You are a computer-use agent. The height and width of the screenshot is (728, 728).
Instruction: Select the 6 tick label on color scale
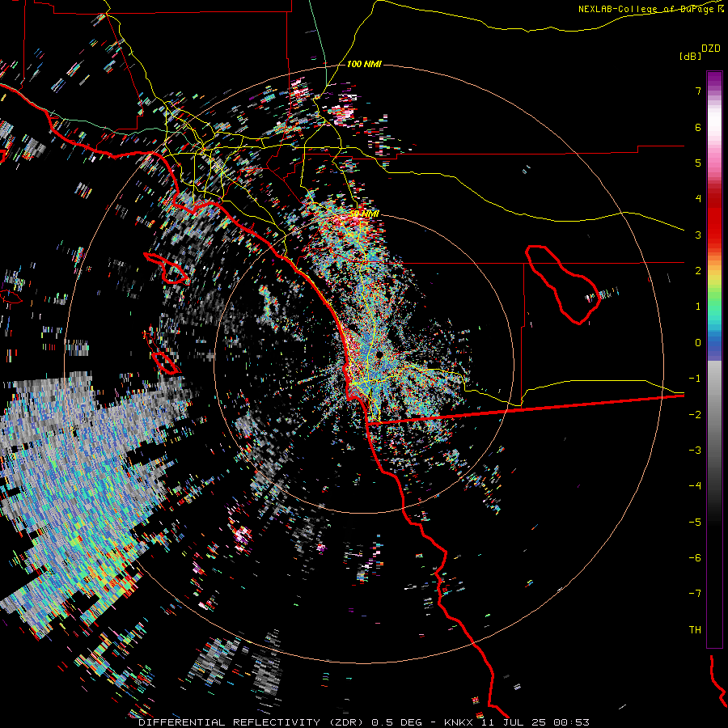(x=698, y=127)
